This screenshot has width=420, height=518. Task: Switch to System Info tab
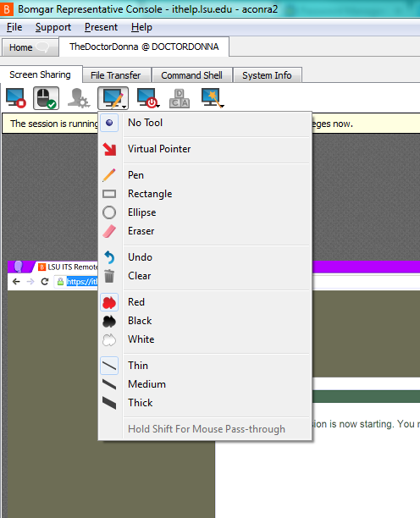(x=267, y=75)
